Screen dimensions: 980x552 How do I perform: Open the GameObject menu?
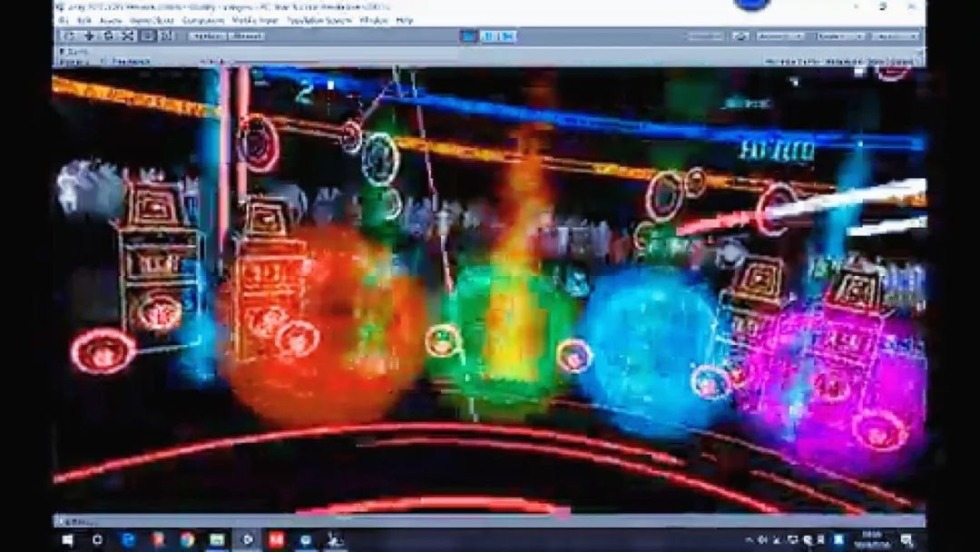click(152, 21)
